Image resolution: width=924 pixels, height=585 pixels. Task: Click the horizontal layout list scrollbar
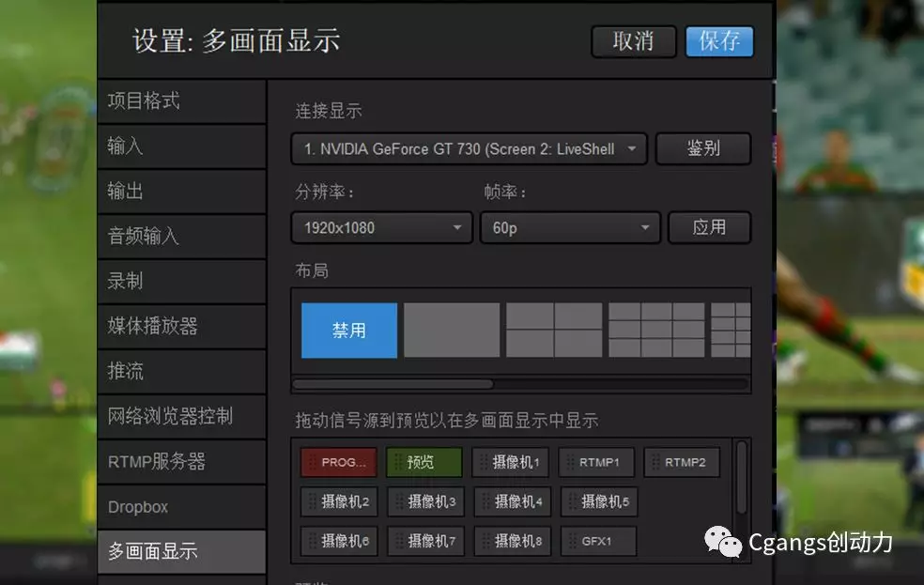393,385
